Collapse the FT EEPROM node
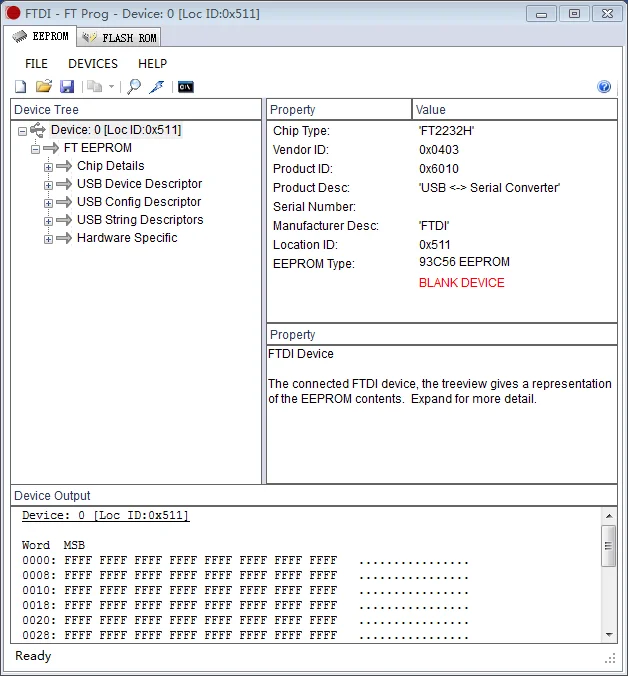The image size is (628, 676). 35,149
